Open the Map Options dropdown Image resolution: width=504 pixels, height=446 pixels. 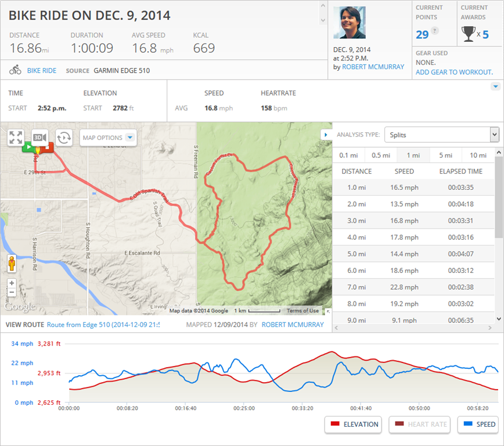(108, 138)
